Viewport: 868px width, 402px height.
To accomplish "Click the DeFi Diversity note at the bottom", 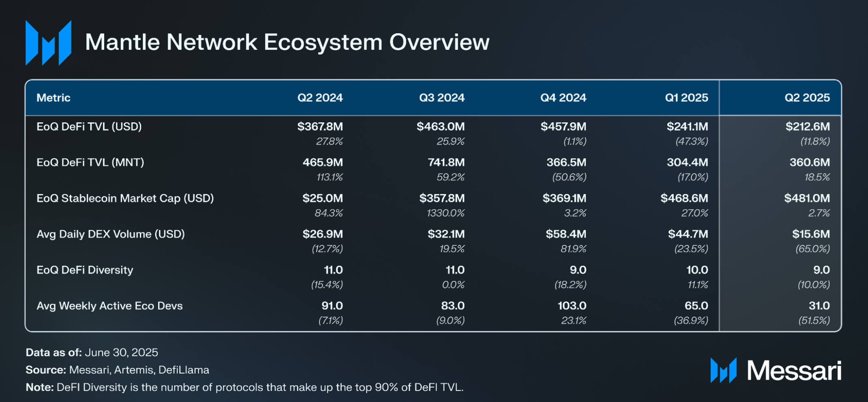I will pyautogui.click(x=244, y=387).
